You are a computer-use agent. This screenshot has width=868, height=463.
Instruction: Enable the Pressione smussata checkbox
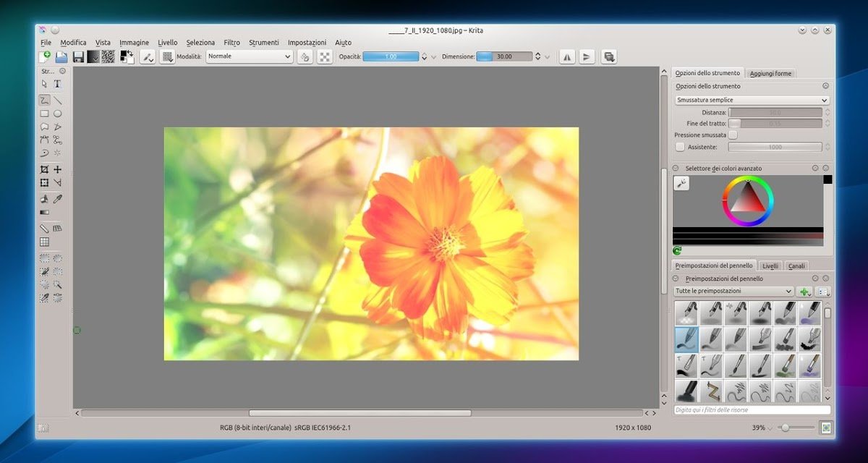733,135
